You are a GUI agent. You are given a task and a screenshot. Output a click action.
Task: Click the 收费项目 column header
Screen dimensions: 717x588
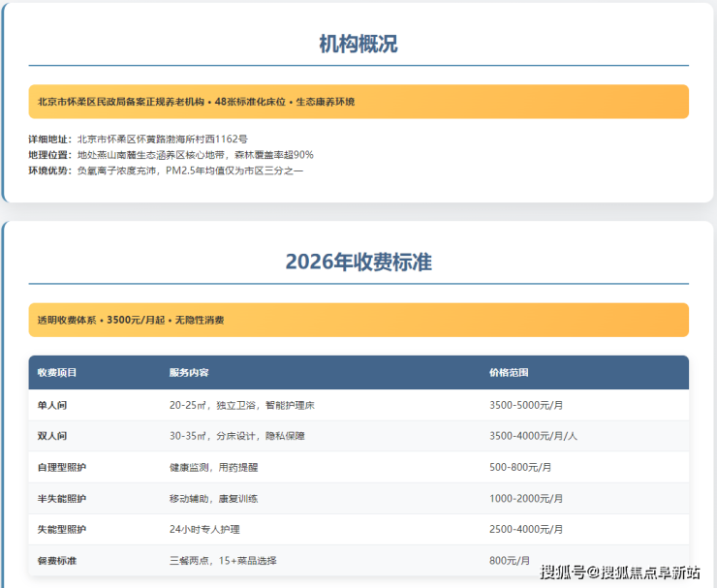(x=57, y=373)
